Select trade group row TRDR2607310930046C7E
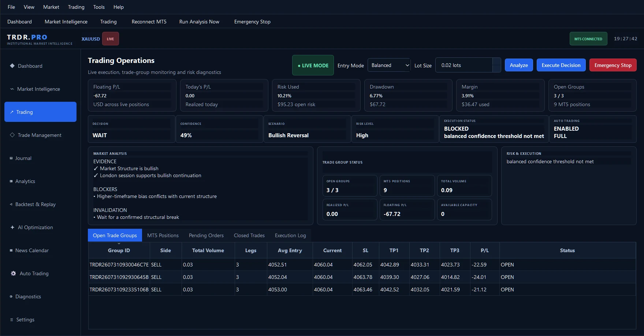This screenshot has width=644, height=336. [x=362, y=265]
